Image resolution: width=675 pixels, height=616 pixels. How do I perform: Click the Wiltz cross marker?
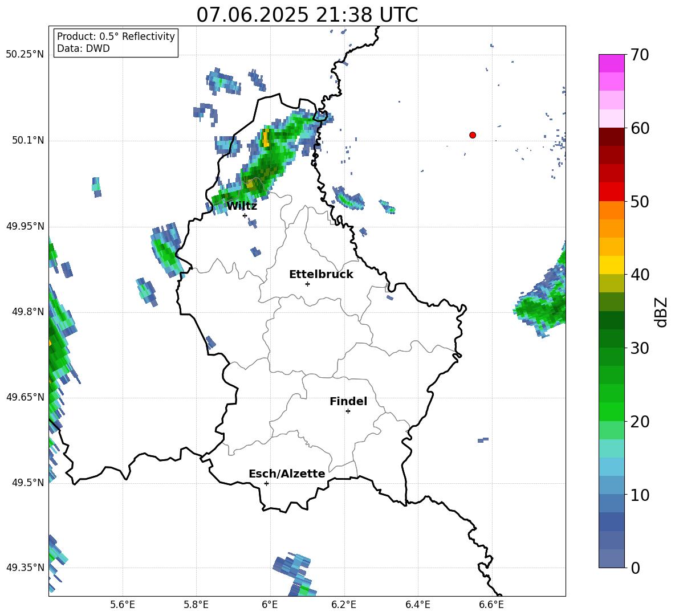pos(245,215)
